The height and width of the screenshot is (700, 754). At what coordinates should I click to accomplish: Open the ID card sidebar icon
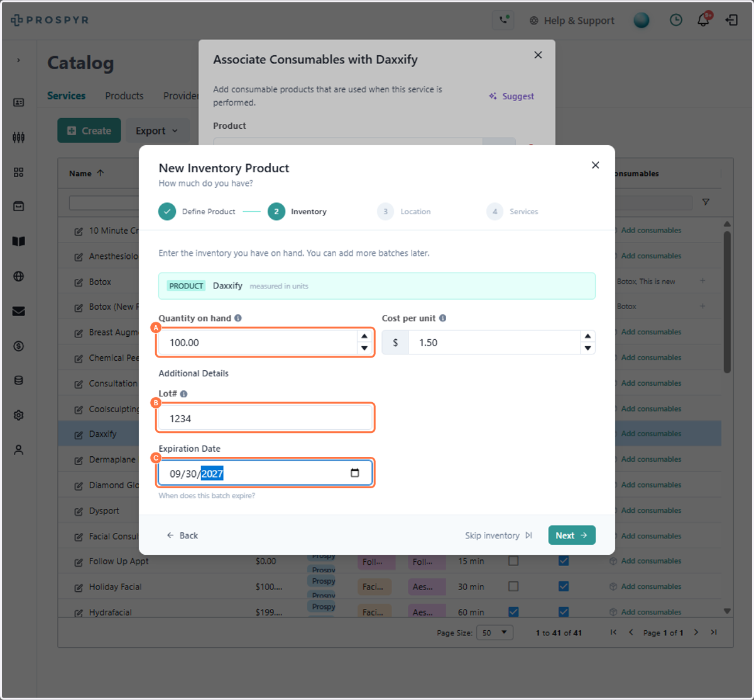(19, 102)
